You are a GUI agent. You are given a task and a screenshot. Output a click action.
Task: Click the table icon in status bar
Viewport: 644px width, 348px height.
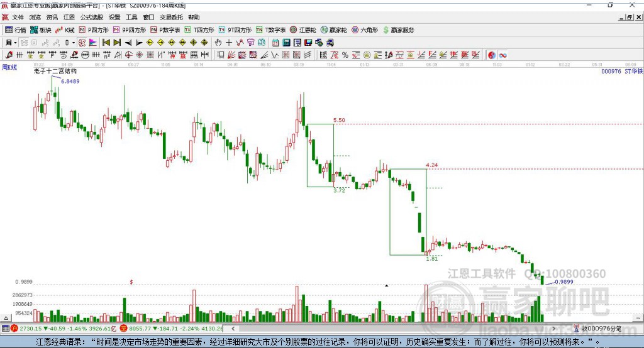point(5,329)
